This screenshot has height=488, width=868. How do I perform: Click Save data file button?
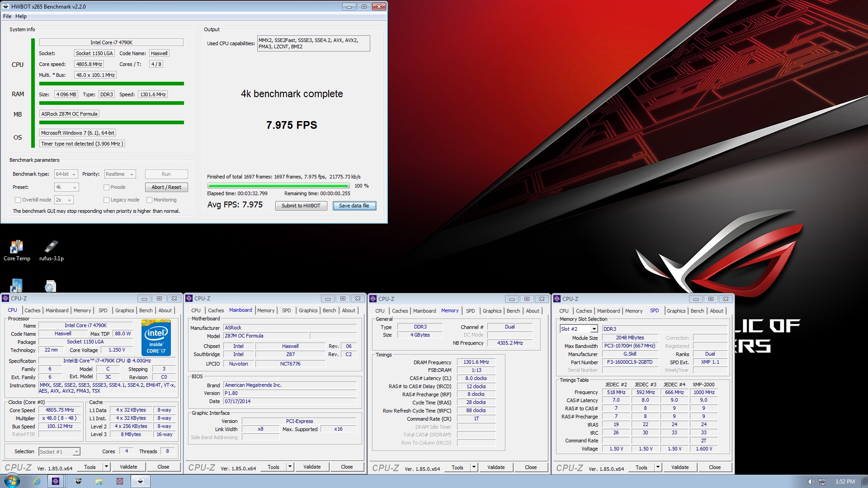click(x=354, y=206)
